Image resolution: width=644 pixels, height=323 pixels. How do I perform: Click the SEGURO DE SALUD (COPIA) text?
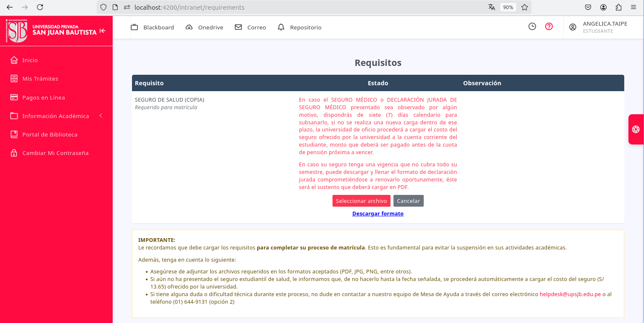(x=169, y=100)
